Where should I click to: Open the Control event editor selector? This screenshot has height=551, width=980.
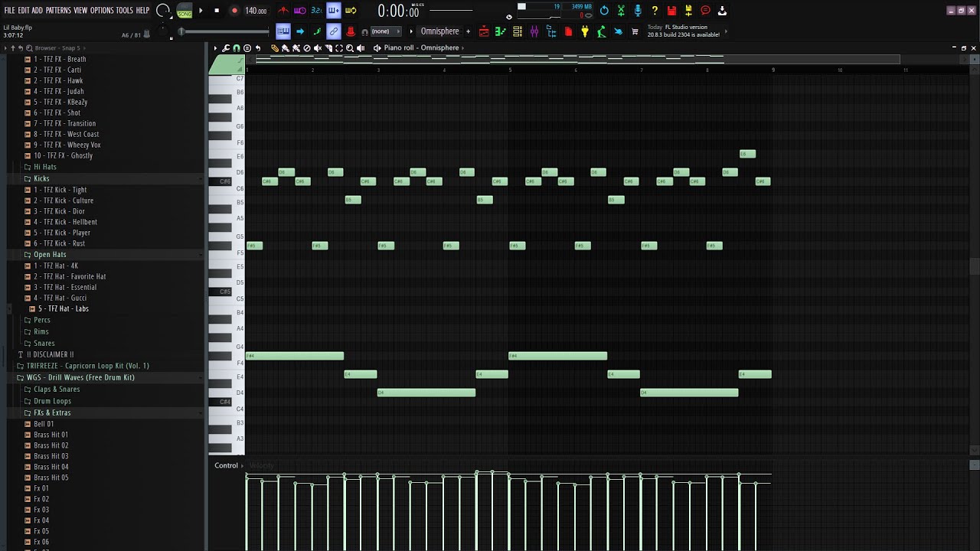coord(228,465)
